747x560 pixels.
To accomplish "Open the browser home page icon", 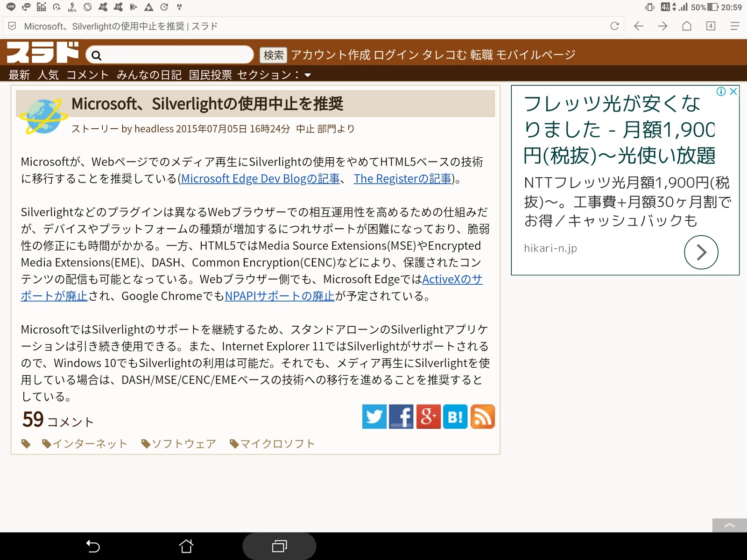I will 687,26.
